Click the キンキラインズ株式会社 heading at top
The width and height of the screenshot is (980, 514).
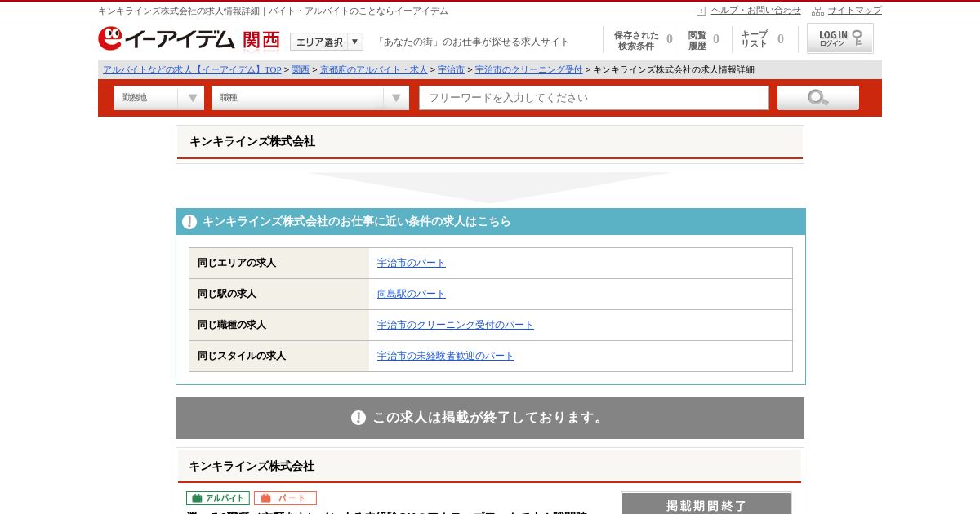[252, 141]
